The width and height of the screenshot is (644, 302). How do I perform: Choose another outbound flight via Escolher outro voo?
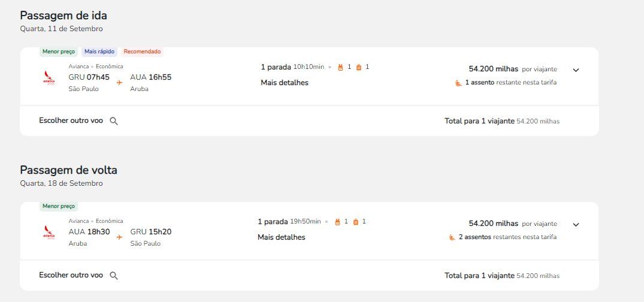pyautogui.click(x=71, y=120)
